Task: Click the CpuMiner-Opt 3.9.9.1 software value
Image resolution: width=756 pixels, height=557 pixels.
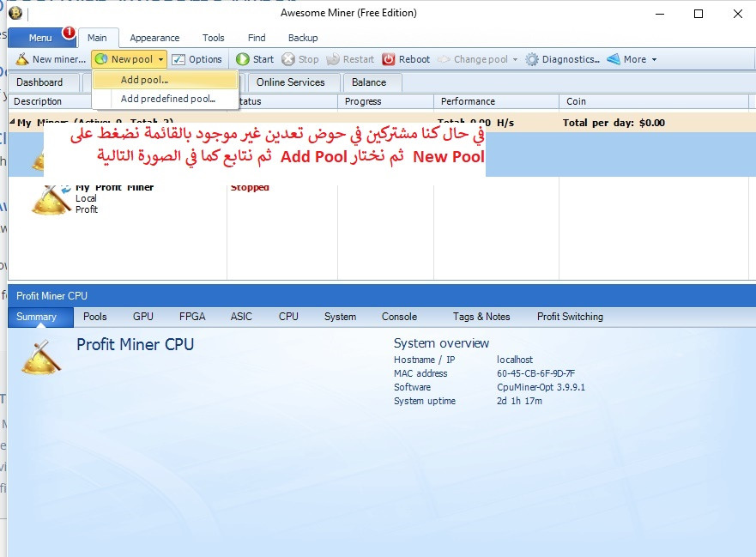Action: [541, 387]
